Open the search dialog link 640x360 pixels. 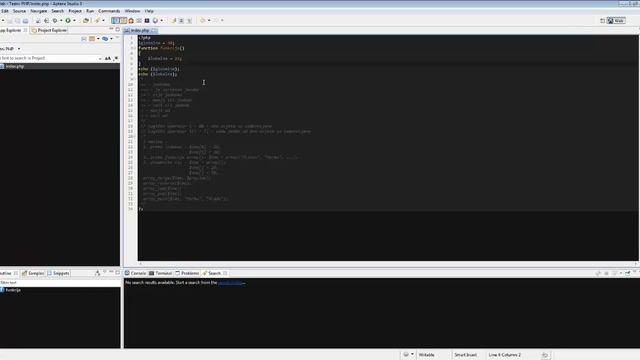pos(231,282)
